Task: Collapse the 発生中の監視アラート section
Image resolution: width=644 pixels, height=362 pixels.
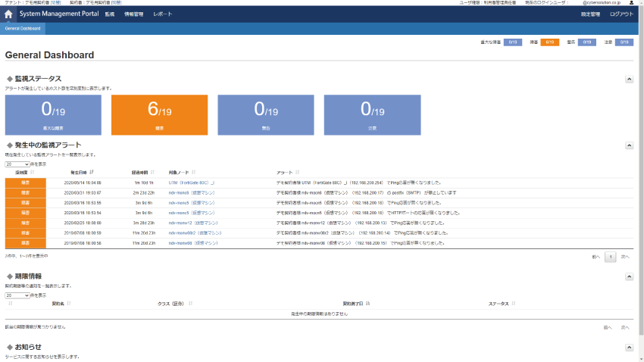Action: point(629,145)
